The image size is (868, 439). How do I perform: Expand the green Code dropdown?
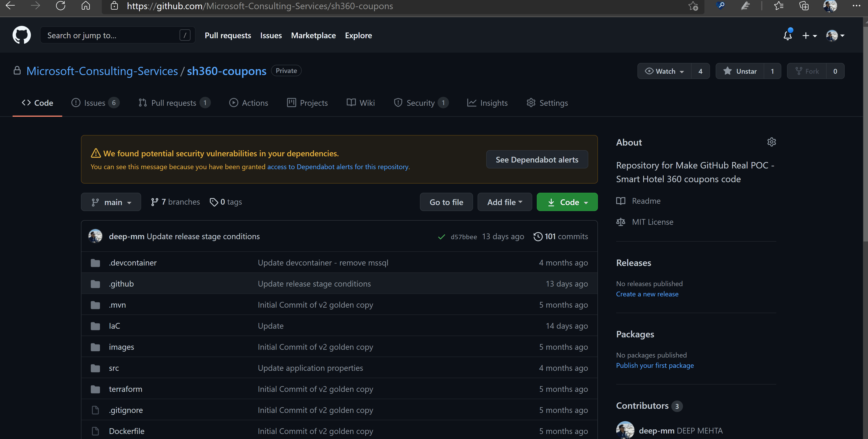(x=567, y=202)
